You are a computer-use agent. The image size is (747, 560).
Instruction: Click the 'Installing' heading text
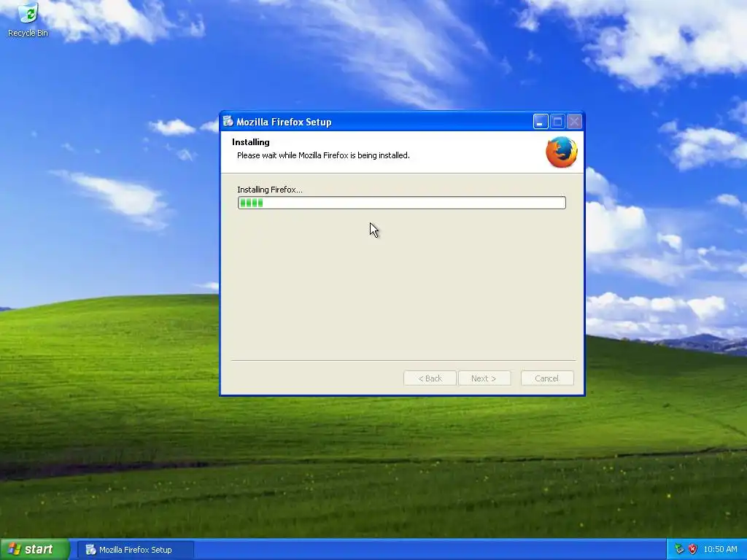(251, 142)
